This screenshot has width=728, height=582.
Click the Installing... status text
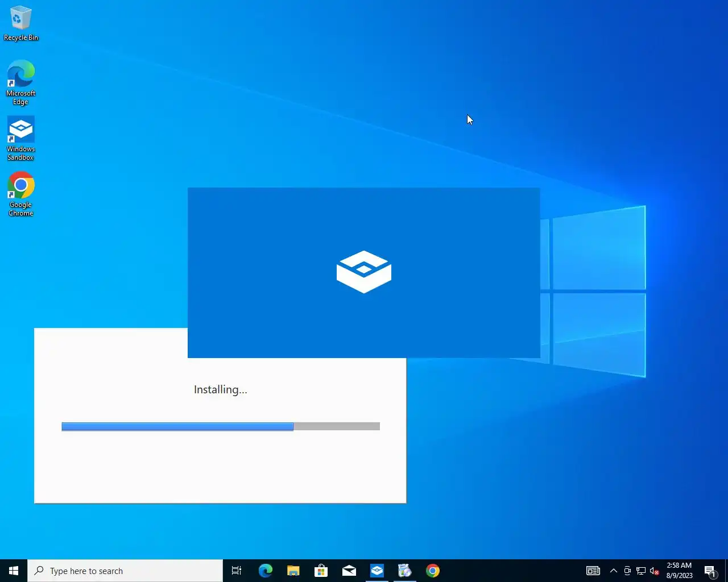point(221,389)
